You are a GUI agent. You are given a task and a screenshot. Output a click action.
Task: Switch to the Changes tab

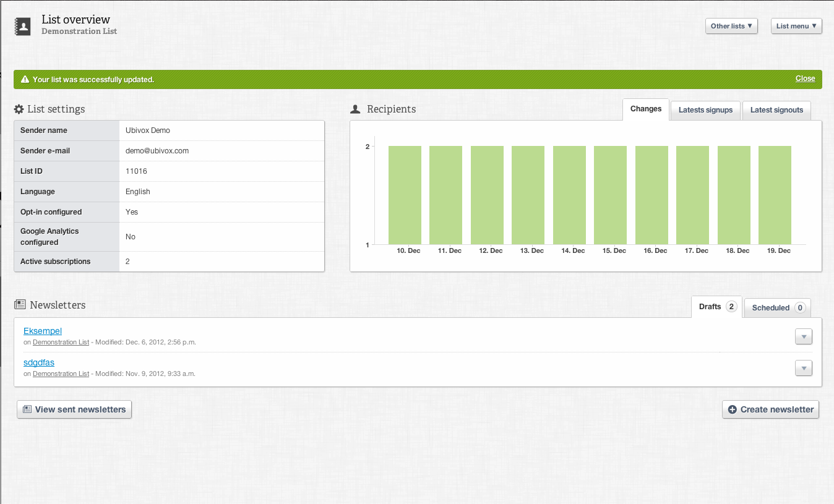click(646, 109)
